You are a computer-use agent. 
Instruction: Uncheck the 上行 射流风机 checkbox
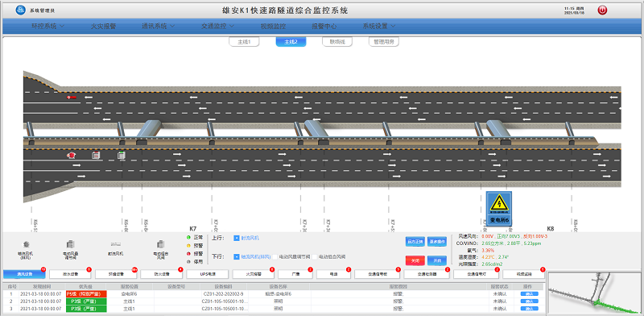pyautogui.click(x=236, y=238)
